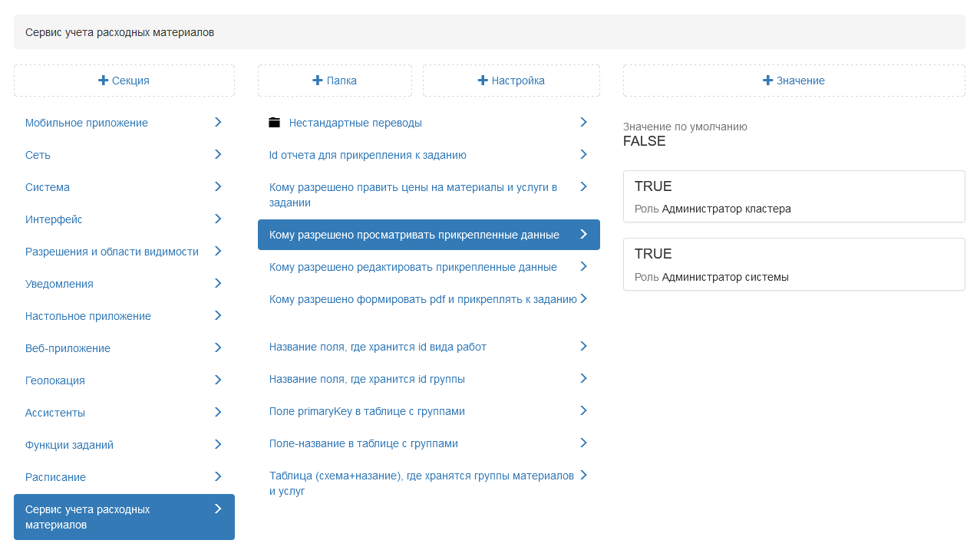This screenshot has height=550, width=980.
Task: Click the plus icon on Папка button
Action: click(x=318, y=81)
